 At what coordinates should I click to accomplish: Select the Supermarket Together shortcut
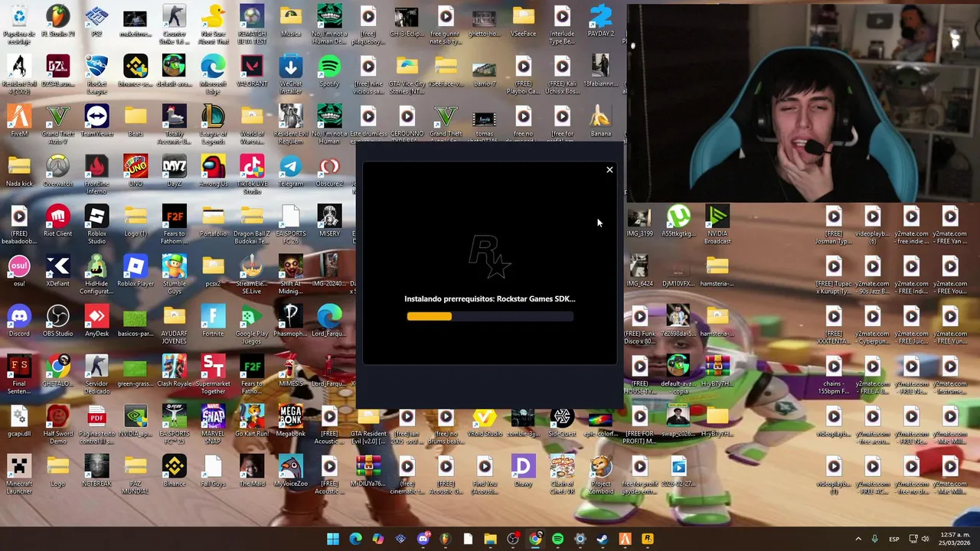(x=213, y=373)
